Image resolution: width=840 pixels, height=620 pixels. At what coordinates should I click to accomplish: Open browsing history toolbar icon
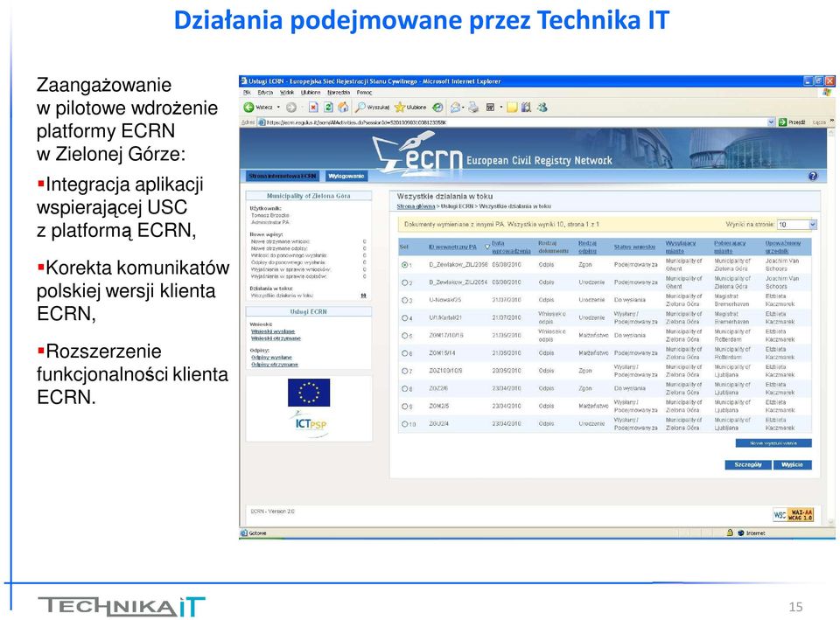pos(437,107)
